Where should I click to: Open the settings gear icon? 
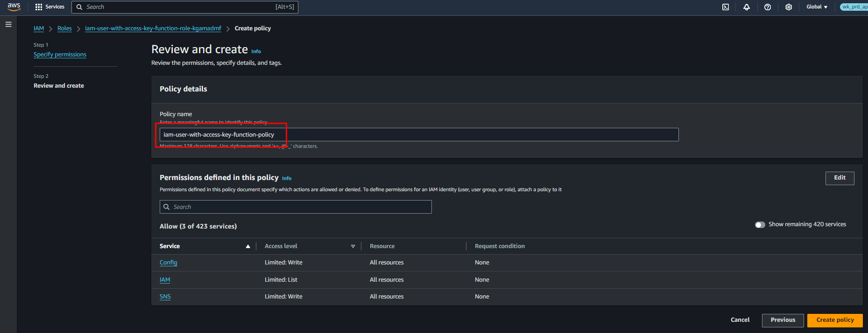pyautogui.click(x=789, y=7)
